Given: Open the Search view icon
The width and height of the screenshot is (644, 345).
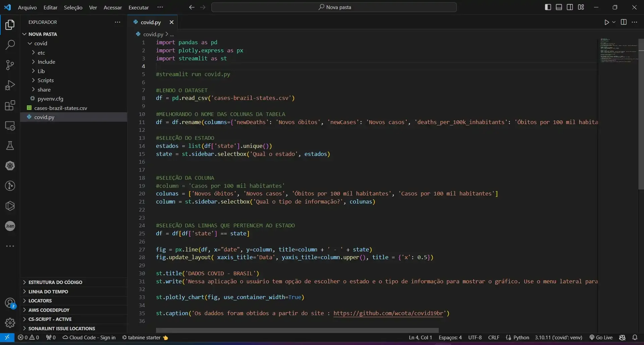Looking at the screenshot, I should coord(10,45).
